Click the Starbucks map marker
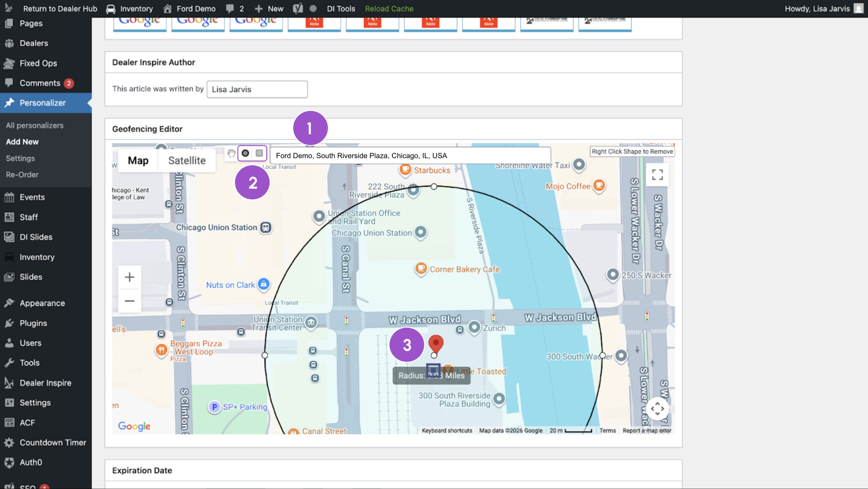Image resolution: width=868 pixels, height=489 pixels. pos(405,169)
